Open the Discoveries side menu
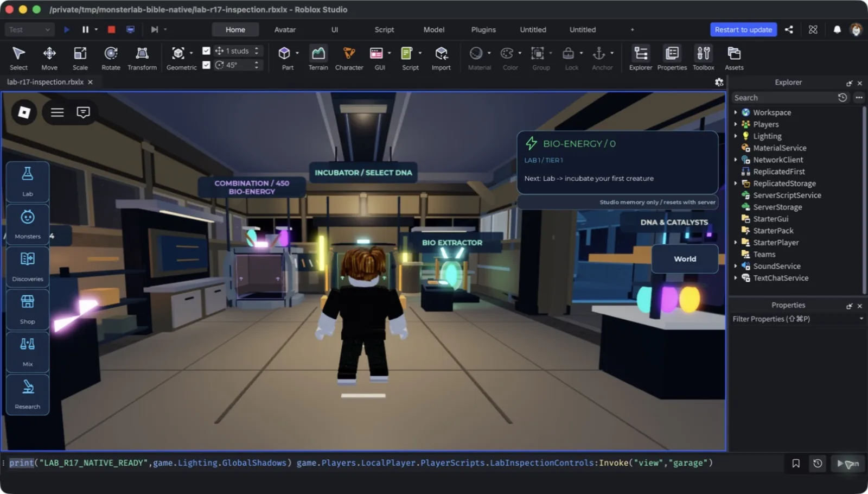868x494 pixels. [28, 267]
